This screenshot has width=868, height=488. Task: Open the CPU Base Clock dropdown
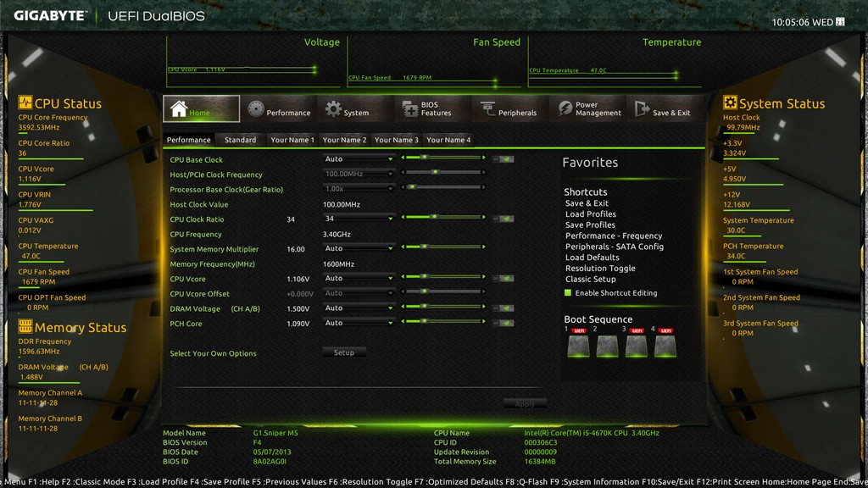click(359, 158)
